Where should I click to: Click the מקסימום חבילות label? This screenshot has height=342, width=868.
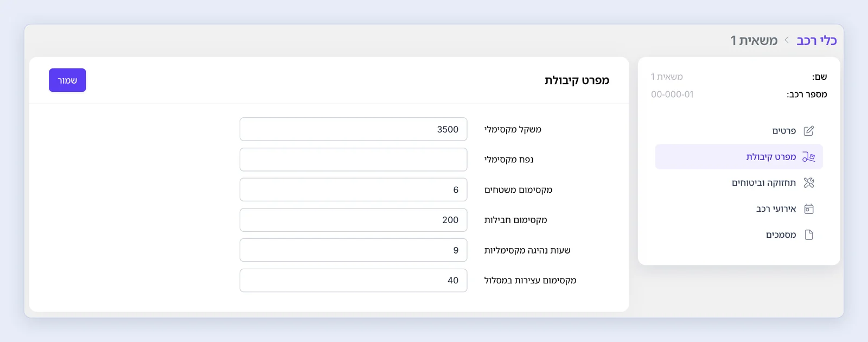[515, 220]
